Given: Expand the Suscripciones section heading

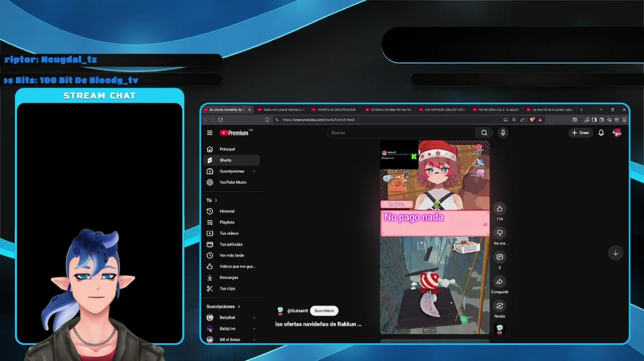Looking at the screenshot, I should [x=223, y=306].
